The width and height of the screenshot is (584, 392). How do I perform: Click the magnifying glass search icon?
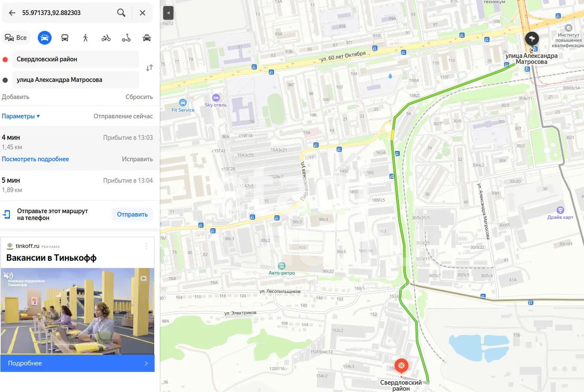pyautogui.click(x=122, y=13)
